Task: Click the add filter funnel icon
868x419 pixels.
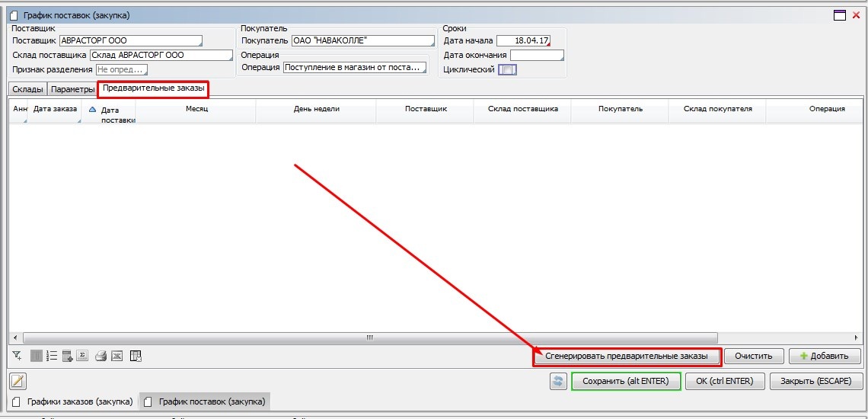Action: click(x=17, y=356)
